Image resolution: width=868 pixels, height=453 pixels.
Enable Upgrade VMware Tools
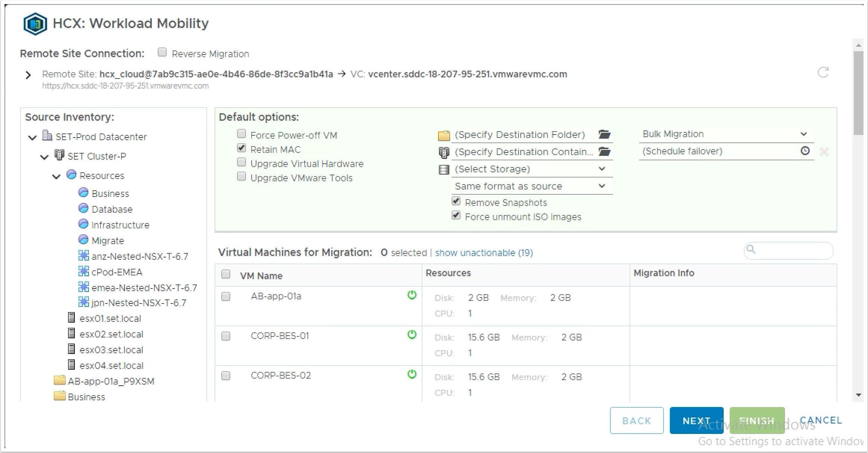(x=241, y=176)
